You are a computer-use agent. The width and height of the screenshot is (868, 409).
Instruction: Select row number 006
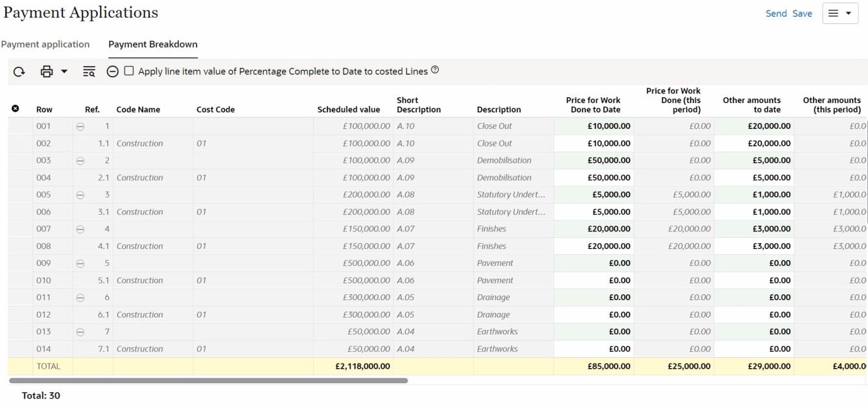[x=44, y=212]
